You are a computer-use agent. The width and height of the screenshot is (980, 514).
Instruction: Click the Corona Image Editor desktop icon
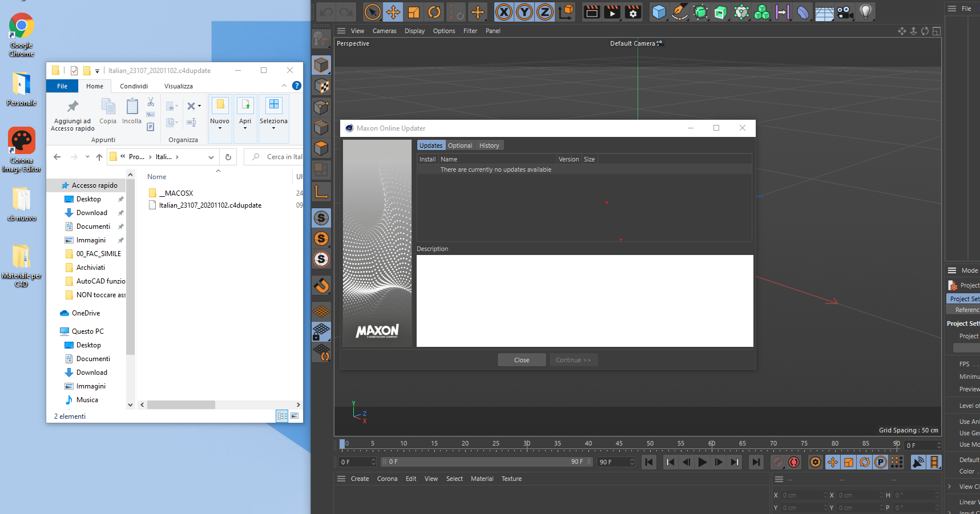click(x=21, y=150)
